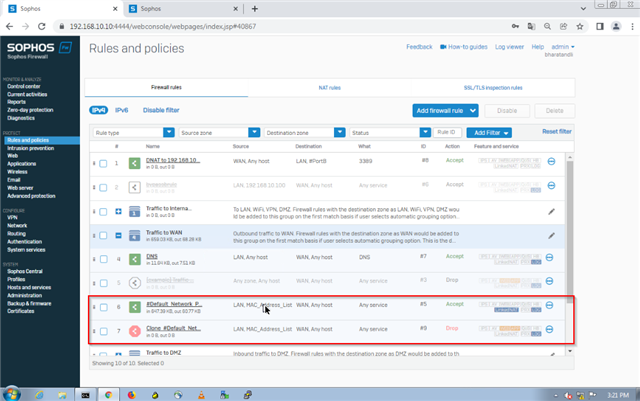Expand Traffic to Interna group

tap(118, 212)
